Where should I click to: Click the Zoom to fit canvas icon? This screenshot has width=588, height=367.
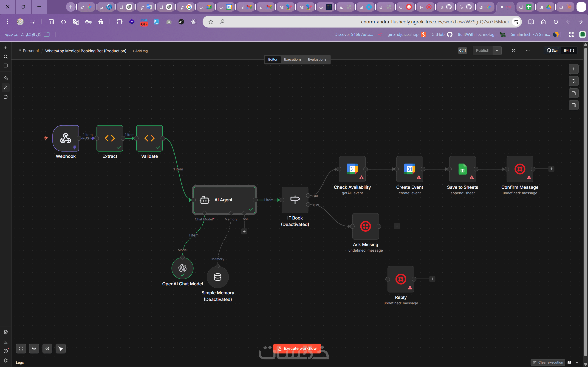click(21, 349)
